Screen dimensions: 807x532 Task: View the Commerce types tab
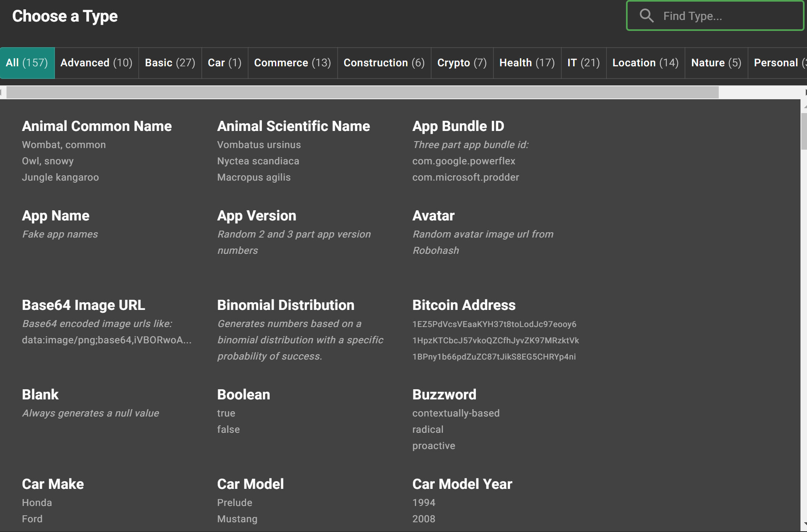coord(292,63)
